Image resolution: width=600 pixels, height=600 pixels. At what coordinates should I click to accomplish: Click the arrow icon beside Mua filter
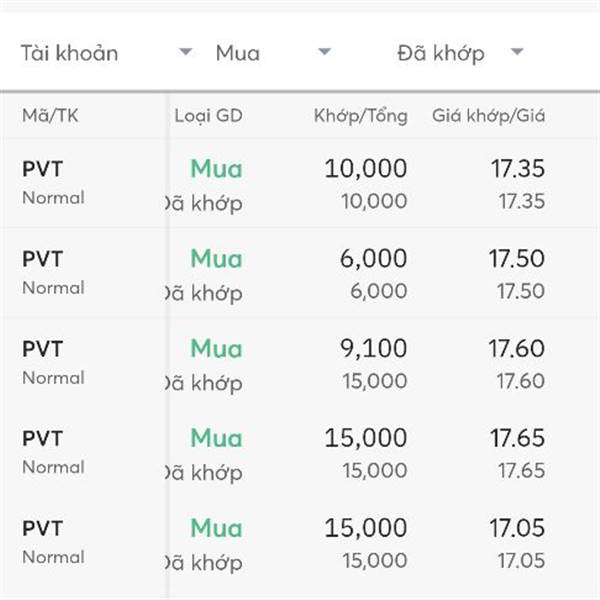click(323, 52)
